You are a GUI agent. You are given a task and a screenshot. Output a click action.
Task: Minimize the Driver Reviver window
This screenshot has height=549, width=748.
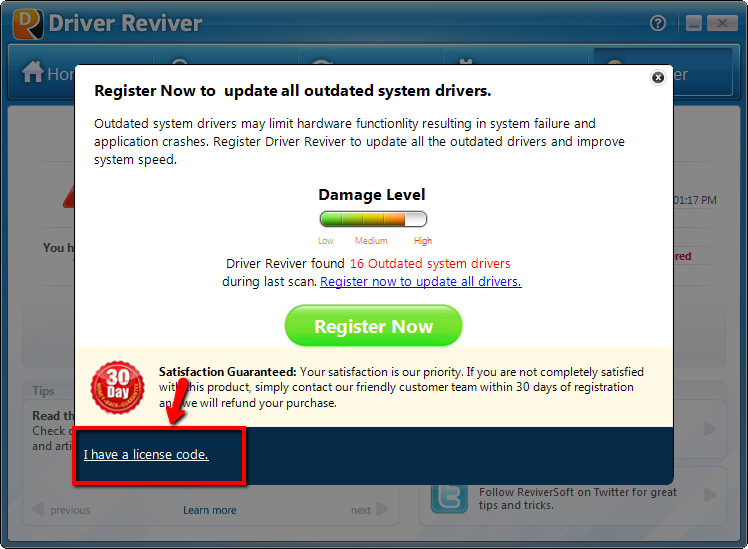point(694,23)
